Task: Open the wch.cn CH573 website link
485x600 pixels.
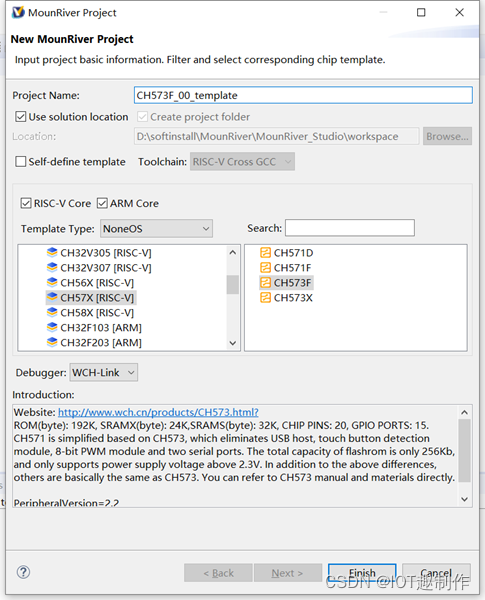Action: coord(158,412)
